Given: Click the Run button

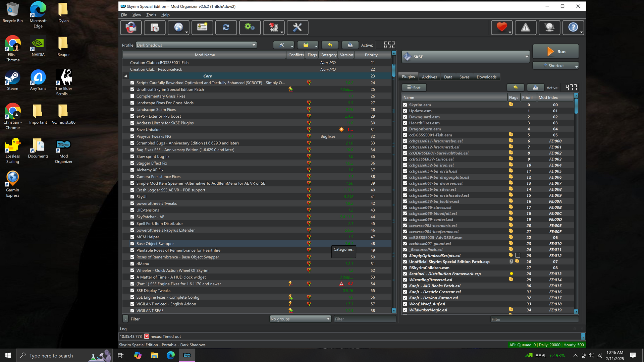Looking at the screenshot, I should pyautogui.click(x=556, y=52).
